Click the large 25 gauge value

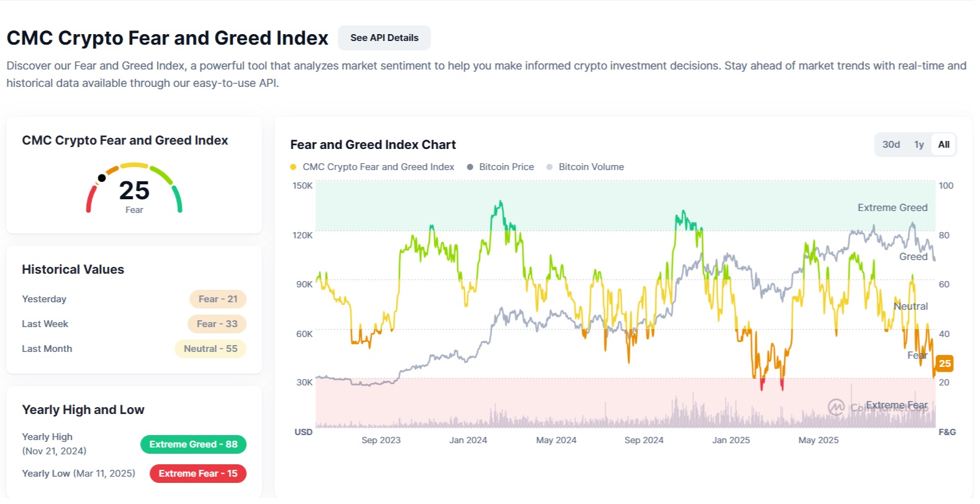(x=134, y=191)
